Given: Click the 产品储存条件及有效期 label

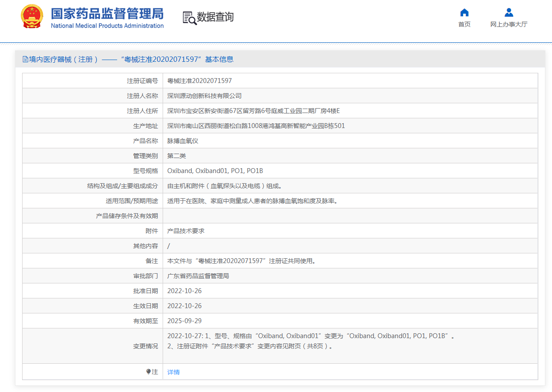Looking at the screenshot, I should pyautogui.click(x=127, y=216).
